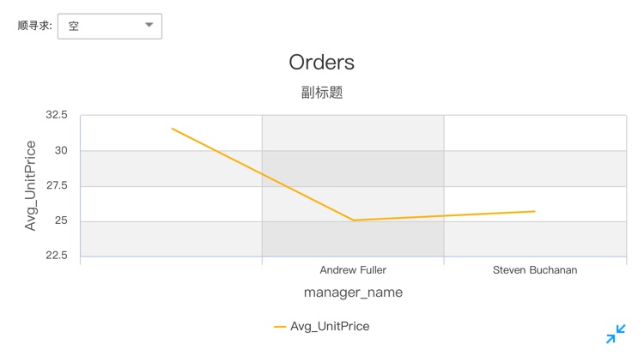The height and width of the screenshot is (362, 644).
Task: Click the 空 selection field
Action: tap(99, 26)
